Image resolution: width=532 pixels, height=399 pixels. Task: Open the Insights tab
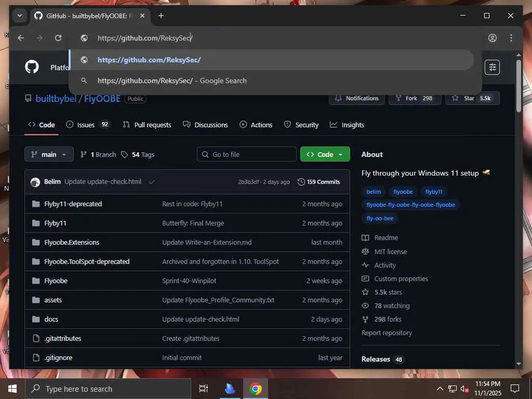point(347,125)
